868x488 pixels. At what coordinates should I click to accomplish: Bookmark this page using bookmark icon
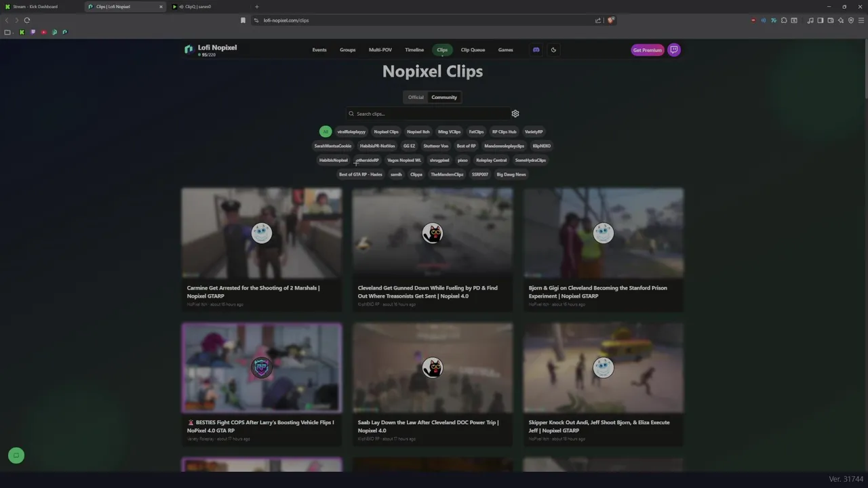[243, 20]
